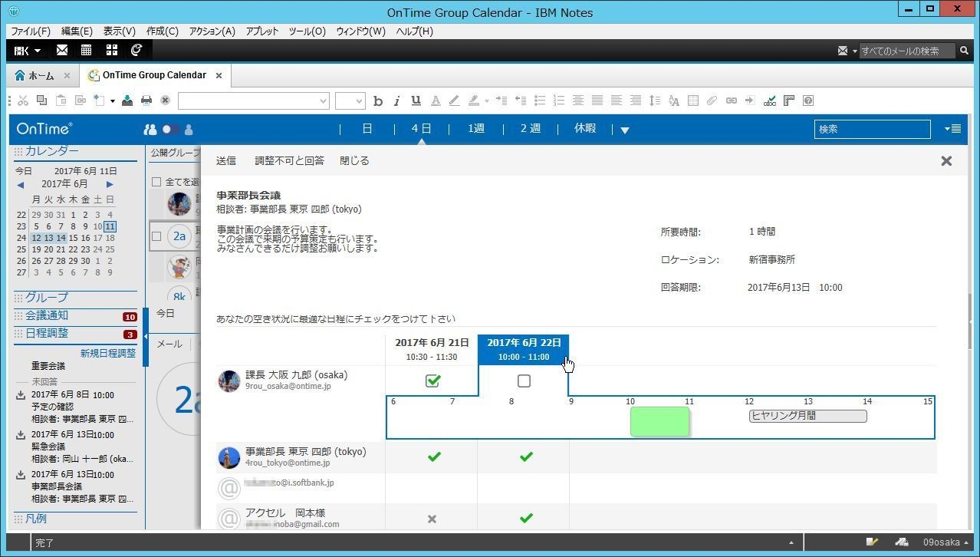This screenshot has width=980, height=557.
Task: Go to next month in mini calendar
Action: pos(110,184)
